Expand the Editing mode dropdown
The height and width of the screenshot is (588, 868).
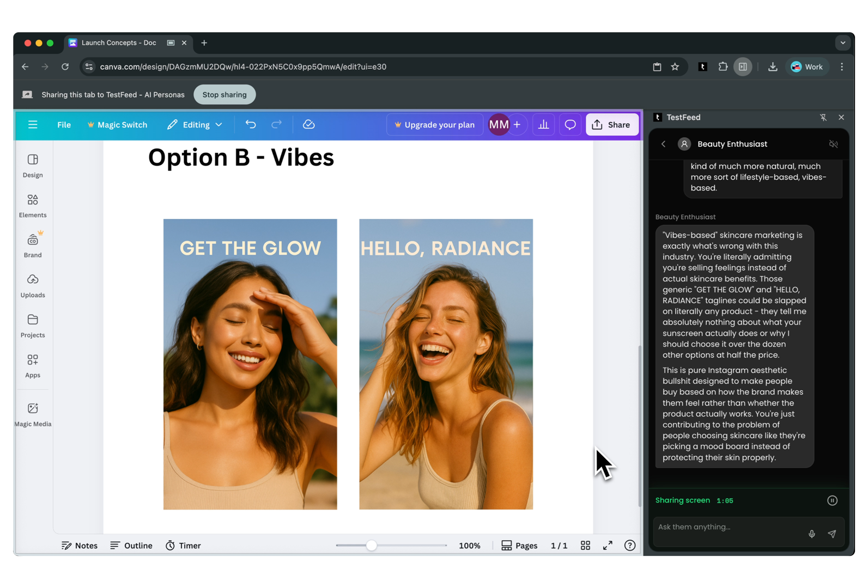point(195,125)
